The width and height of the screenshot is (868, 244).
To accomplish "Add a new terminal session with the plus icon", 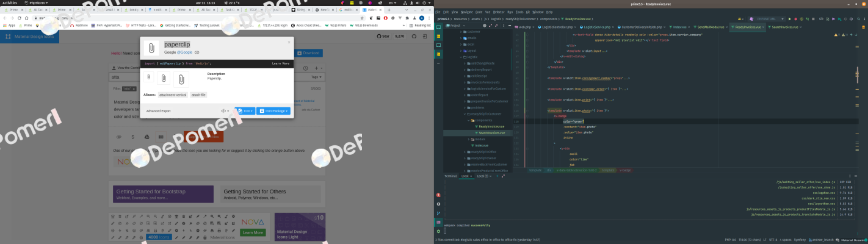I will click(x=498, y=176).
